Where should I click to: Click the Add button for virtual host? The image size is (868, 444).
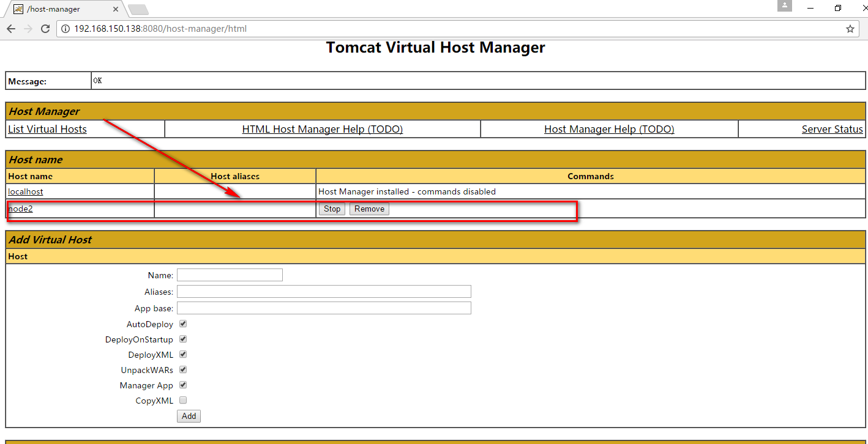point(189,416)
